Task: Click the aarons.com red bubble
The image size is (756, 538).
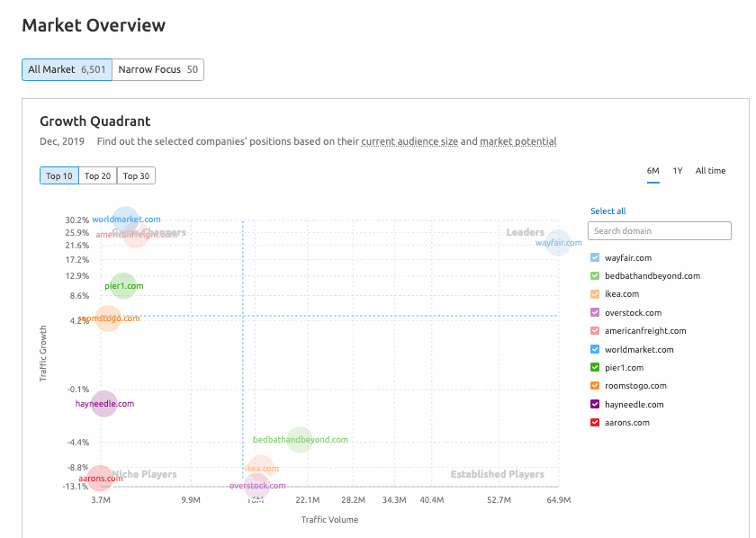Action: (100, 479)
